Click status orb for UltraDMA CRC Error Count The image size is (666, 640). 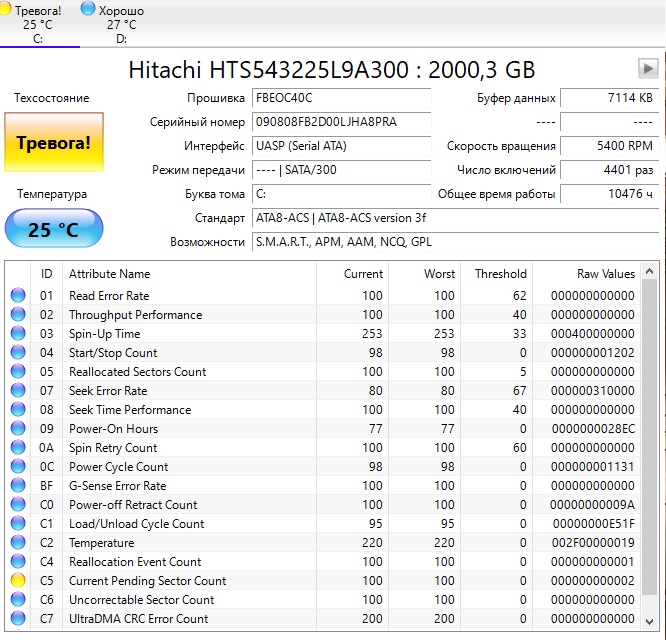click(x=18, y=619)
